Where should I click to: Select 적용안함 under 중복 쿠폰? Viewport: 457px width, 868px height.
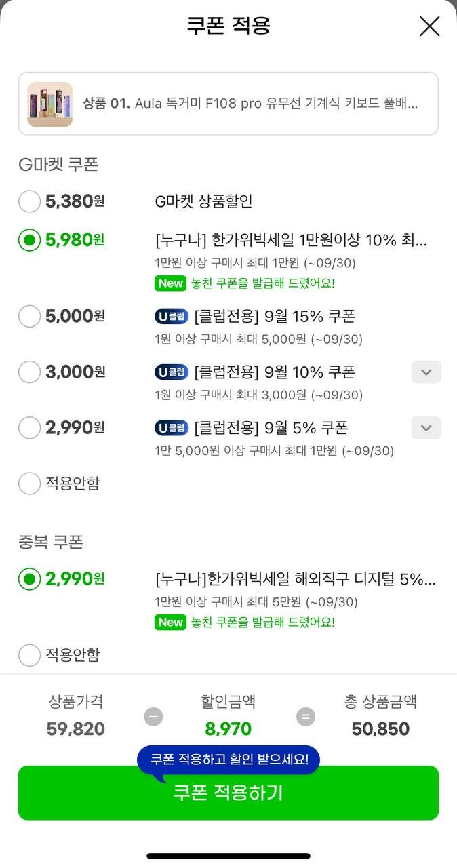29,655
